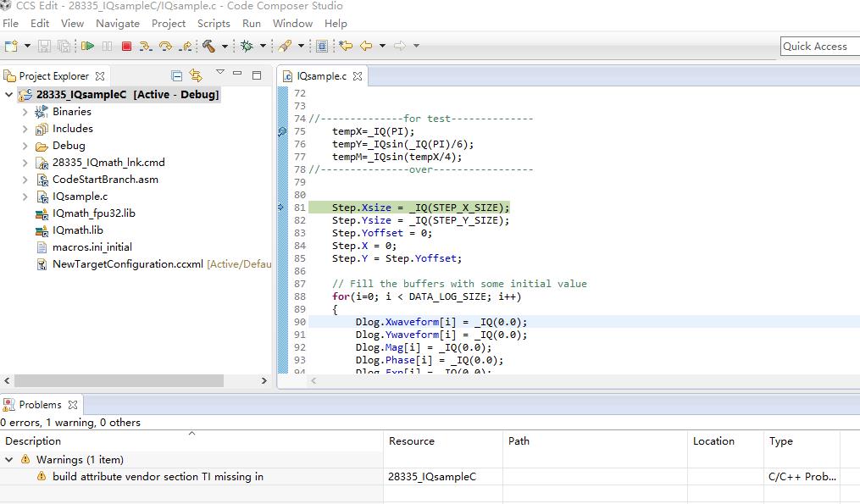The width and height of the screenshot is (860, 504).
Task: Click the Build hammer icon
Action: (x=208, y=46)
